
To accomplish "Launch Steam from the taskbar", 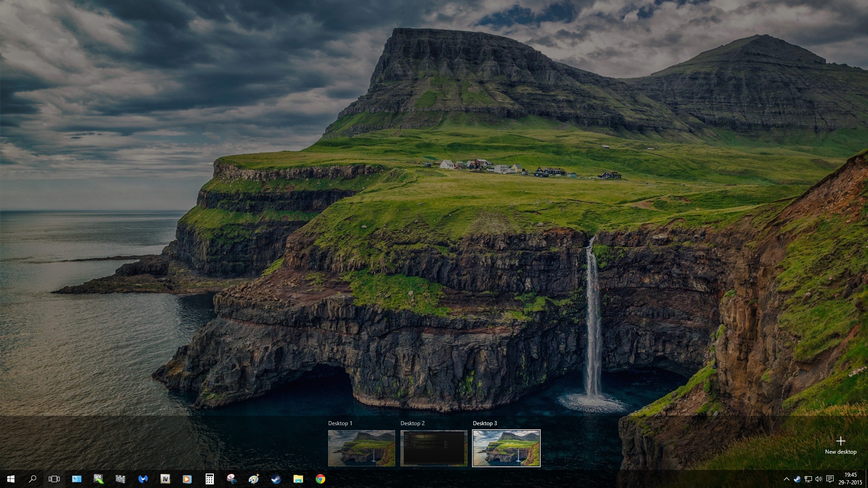I will coord(276,479).
